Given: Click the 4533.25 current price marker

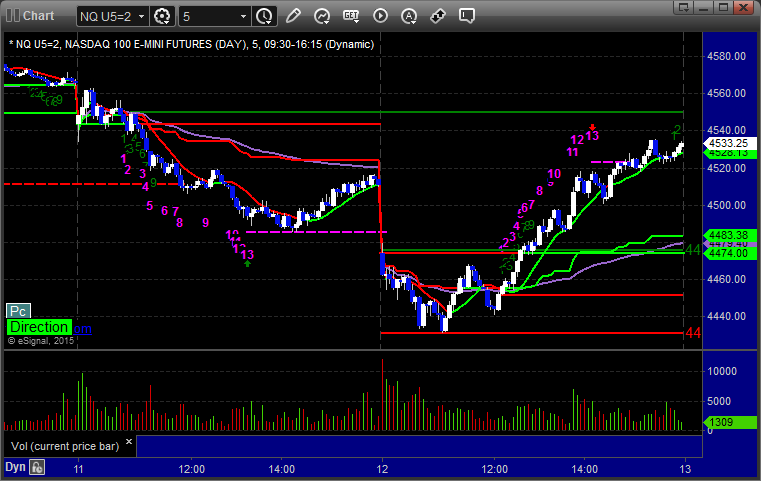Looking at the screenshot, I should tap(729, 143).
